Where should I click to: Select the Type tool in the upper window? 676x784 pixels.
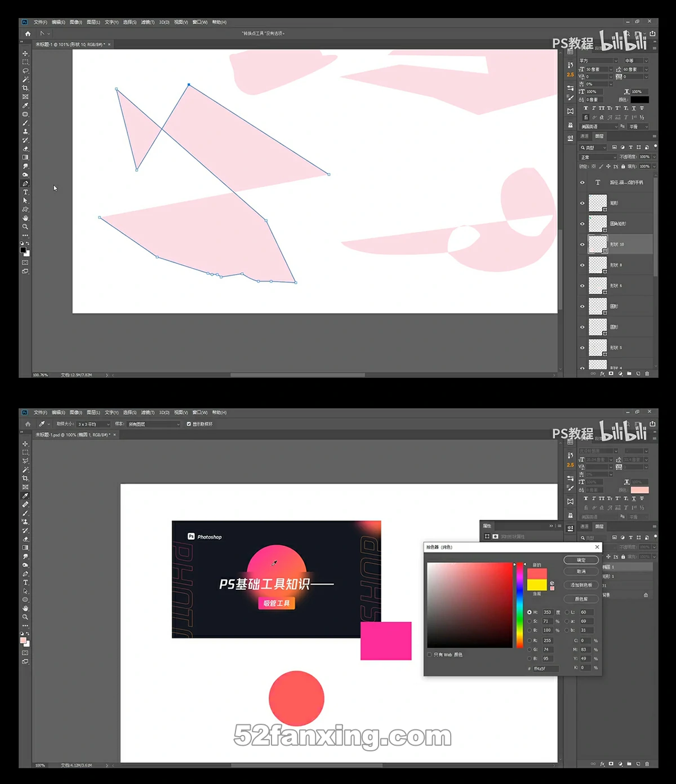[x=25, y=192]
